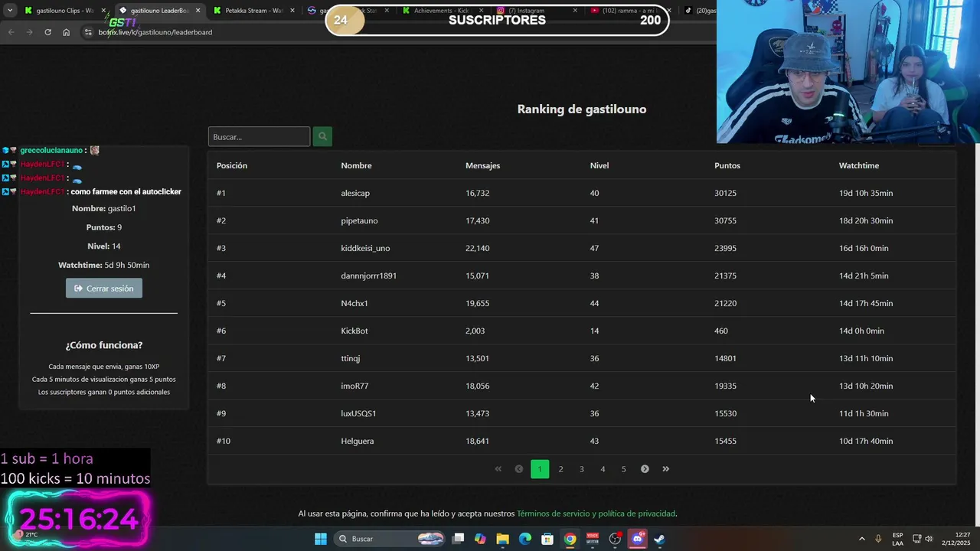Open volume control in system tray

(x=929, y=539)
